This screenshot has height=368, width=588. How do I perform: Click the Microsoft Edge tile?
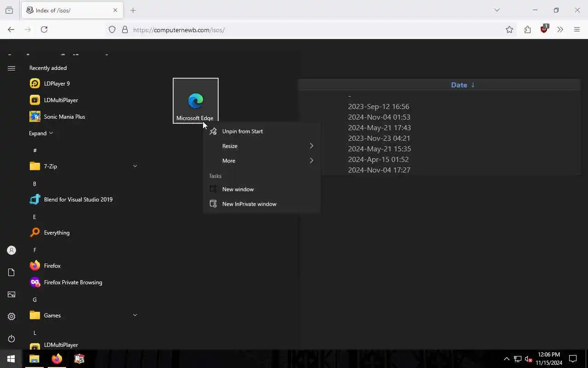[196, 101]
